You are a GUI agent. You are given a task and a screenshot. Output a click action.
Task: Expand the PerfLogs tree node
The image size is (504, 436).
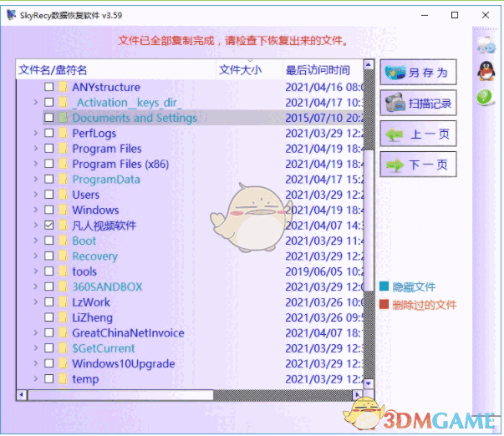point(36,133)
